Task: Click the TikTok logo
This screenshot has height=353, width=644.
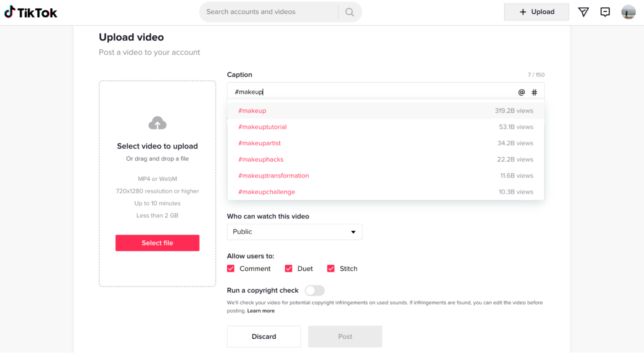Action: tap(30, 11)
